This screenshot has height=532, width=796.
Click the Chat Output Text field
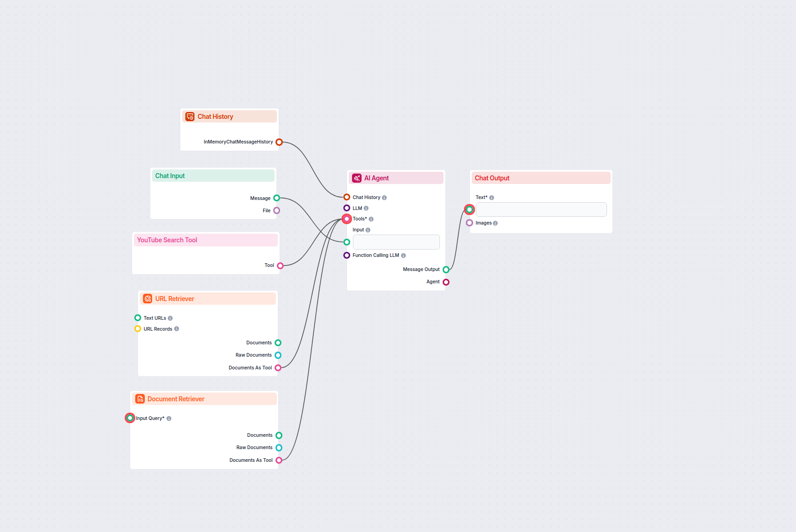pyautogui.click(x=541, y=210)
